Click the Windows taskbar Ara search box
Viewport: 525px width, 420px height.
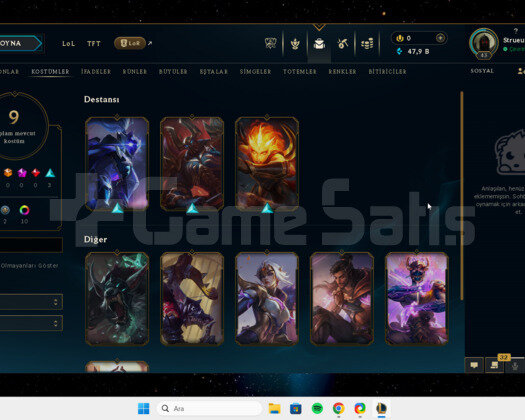click(209, 408)
